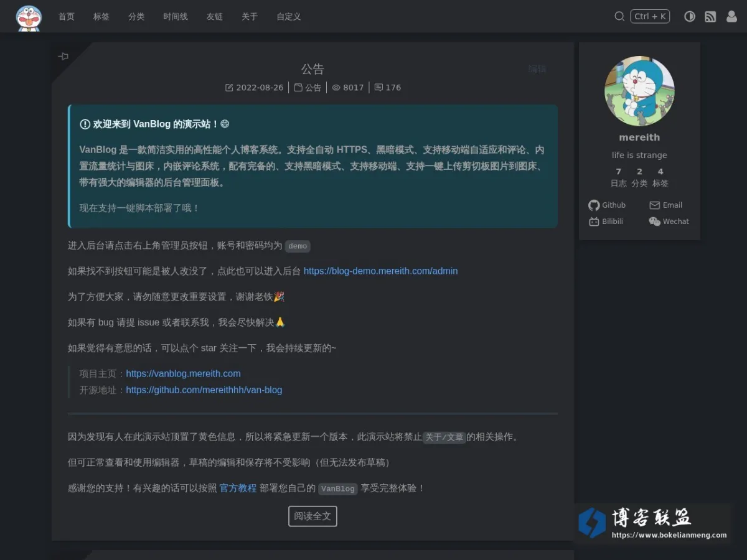Click the 编辑 edit link

pos(537,68)
